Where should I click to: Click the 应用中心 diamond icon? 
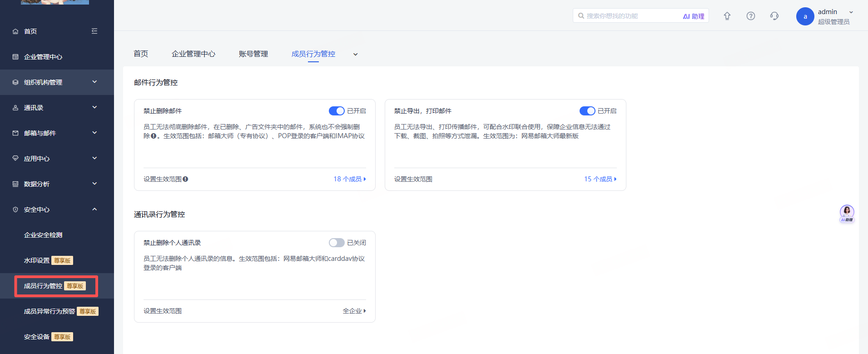tap(15, 159)
